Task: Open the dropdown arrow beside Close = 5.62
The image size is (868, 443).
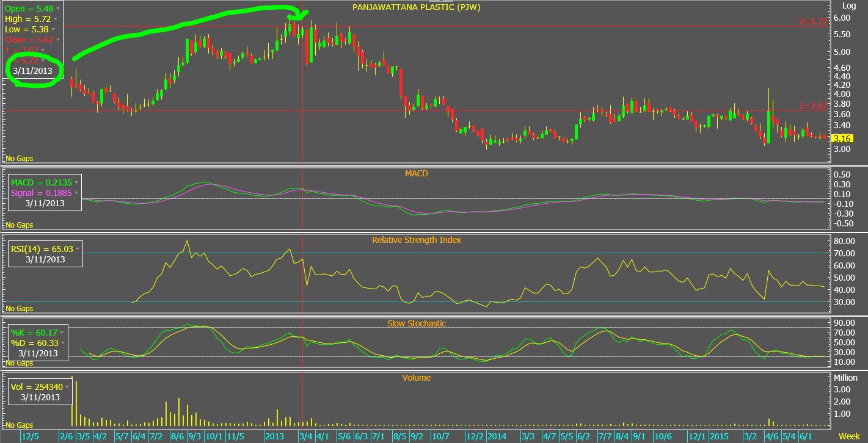Action: [x=58, y=39]
